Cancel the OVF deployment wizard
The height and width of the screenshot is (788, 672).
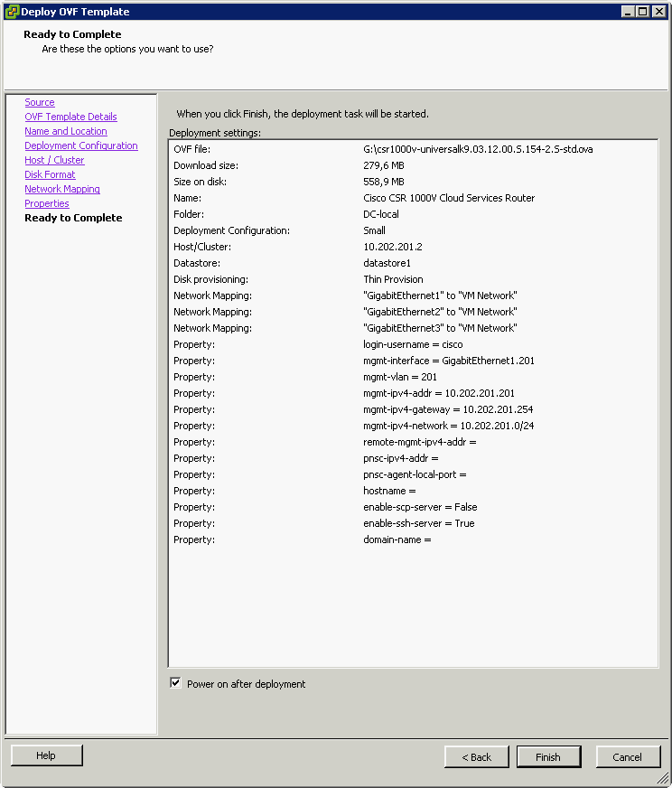pos(627,756)
